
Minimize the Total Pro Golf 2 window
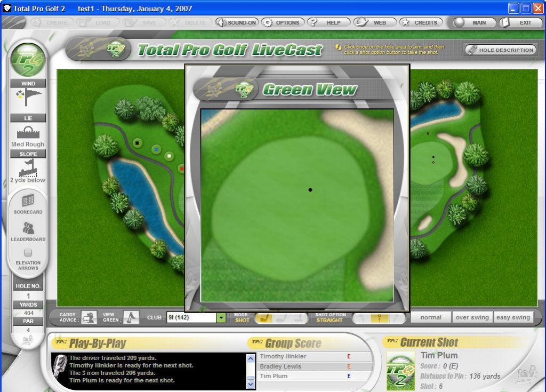click(x=513, y=9)
